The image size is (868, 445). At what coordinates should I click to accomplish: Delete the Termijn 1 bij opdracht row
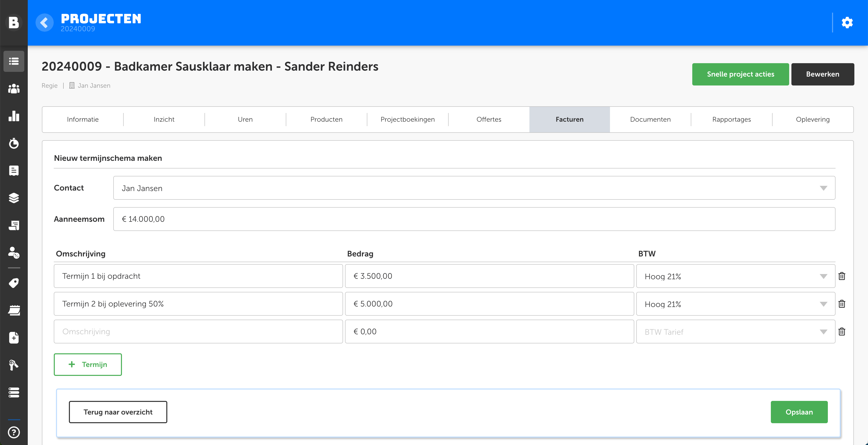(x=842, y=276)
